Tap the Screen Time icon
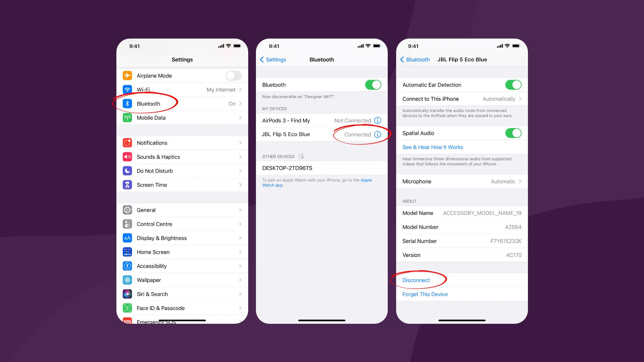 point(128,184)
